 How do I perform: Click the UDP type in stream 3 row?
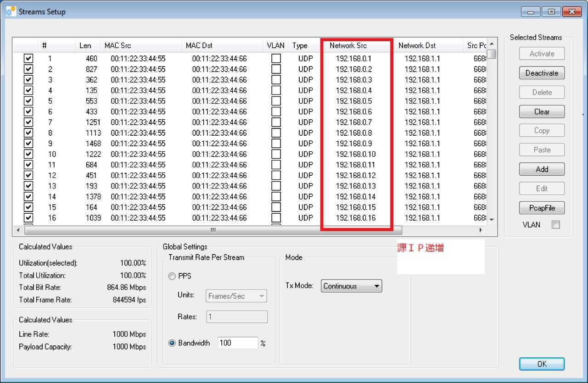pos(305,80)
